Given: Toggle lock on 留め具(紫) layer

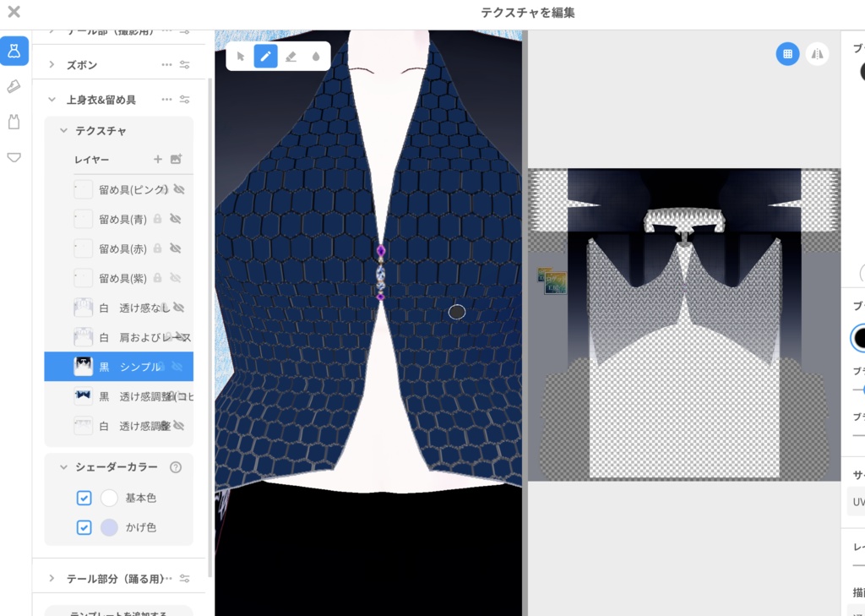Looking at the screenshot, I should coord(157,278).
